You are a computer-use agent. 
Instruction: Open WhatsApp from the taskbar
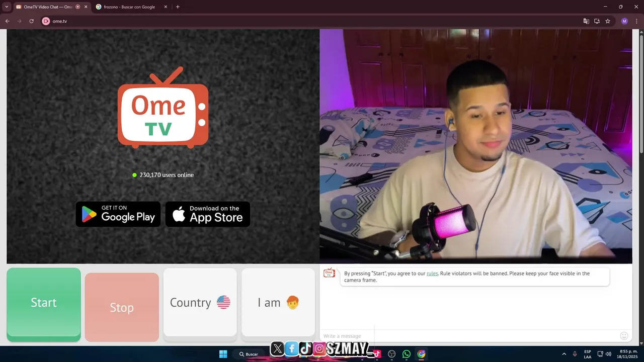(x=407, y=354)
